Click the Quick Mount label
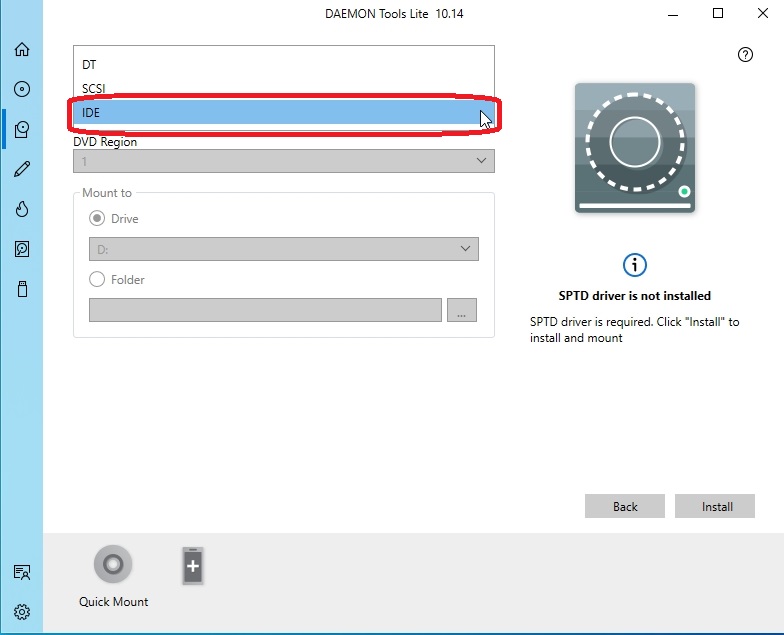Screen dimensions: 784x635 point(114,602)
